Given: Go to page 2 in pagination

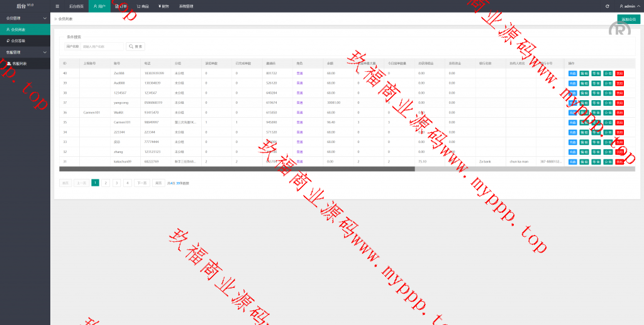Looking at the screenshot, I should point(106,183).
